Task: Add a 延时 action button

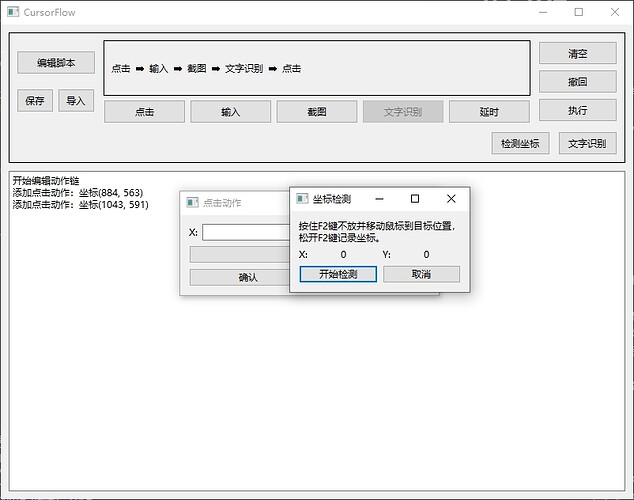Action: pos(489,112)
